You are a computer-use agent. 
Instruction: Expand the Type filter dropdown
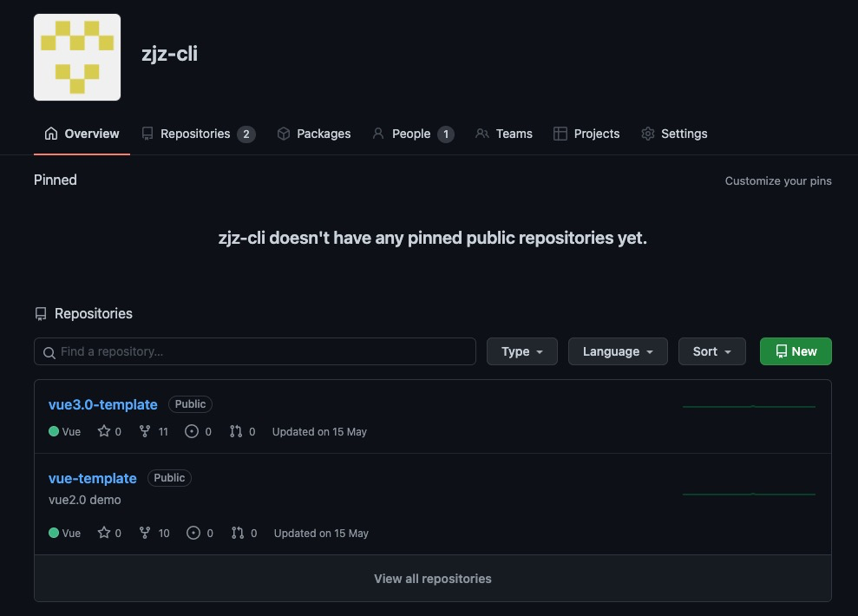(x=522, y=351)
